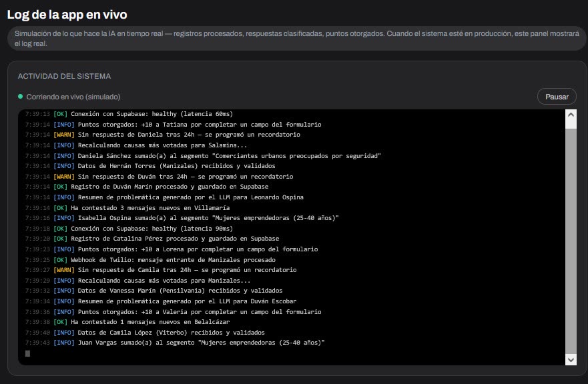This screenshot has width=588, height=384.
Task: Select the line awarding points to Valeria
Action: [x=174, y=312]
